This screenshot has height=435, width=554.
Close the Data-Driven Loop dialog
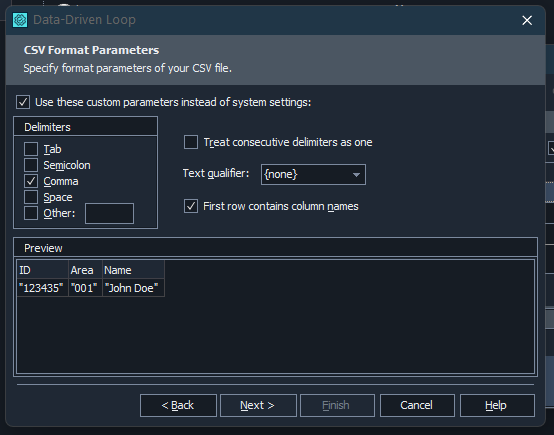(x=527, y=20)
